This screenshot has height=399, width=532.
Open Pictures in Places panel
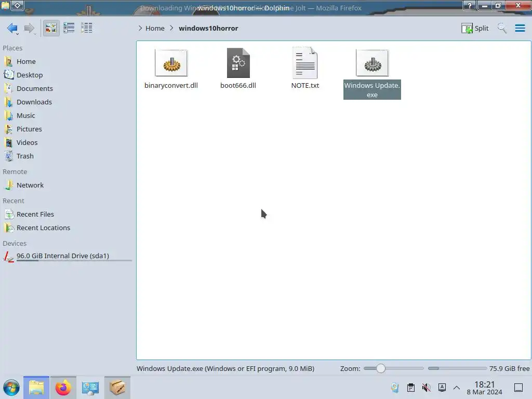(67, 129)
